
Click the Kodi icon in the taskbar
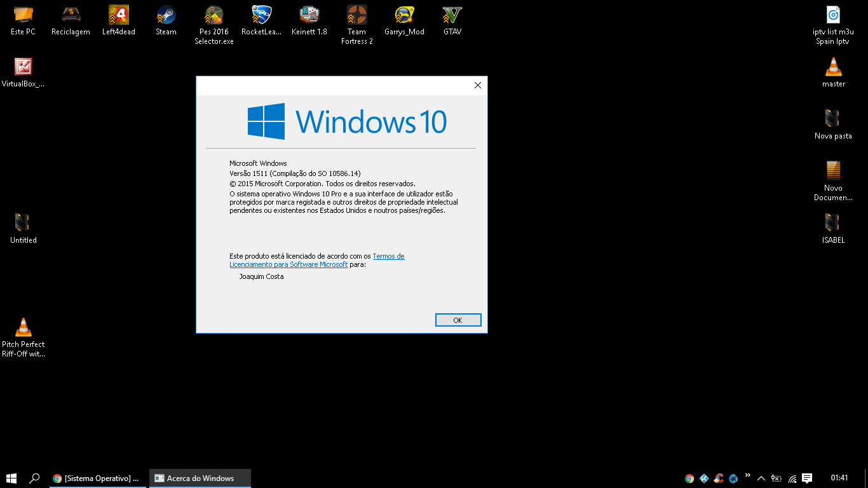(704, 478)
